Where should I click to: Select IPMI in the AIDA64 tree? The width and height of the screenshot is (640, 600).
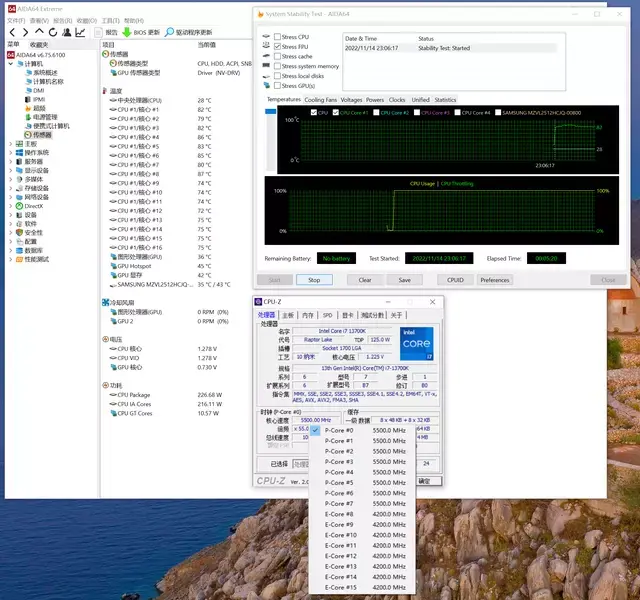coord(39,100)
